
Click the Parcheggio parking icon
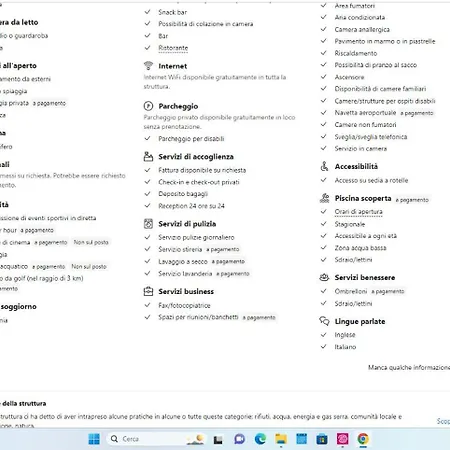coord(148,106)
